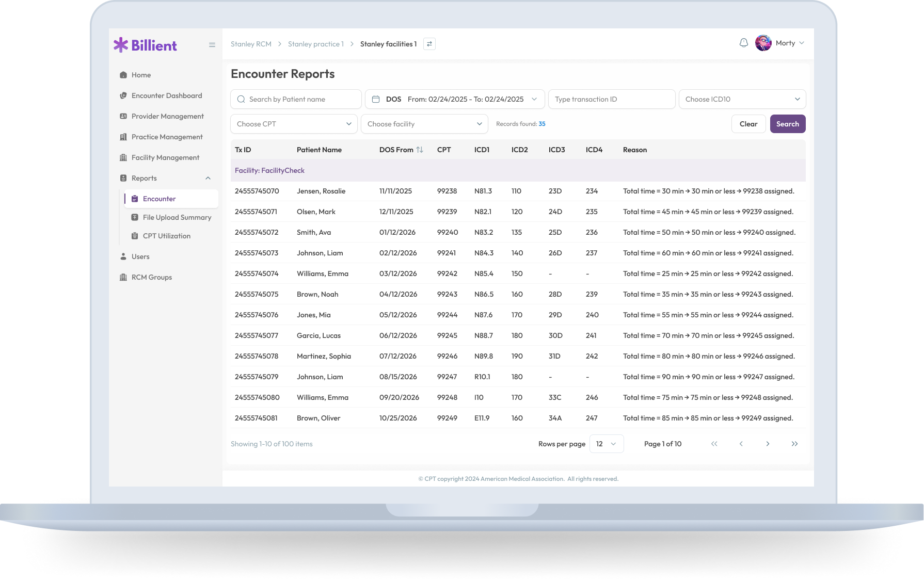The image size is (924, 582).
Task: Jump to first page arrow
Action: [714, 444]
